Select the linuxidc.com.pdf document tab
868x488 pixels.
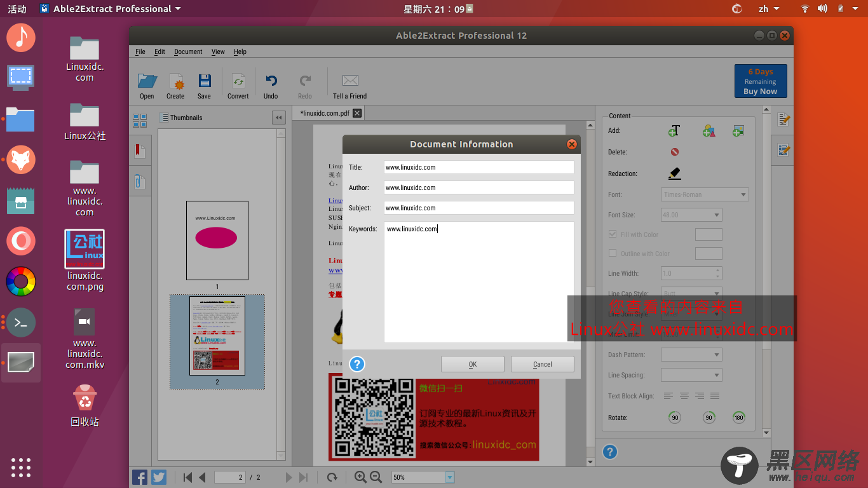[325, 113]
